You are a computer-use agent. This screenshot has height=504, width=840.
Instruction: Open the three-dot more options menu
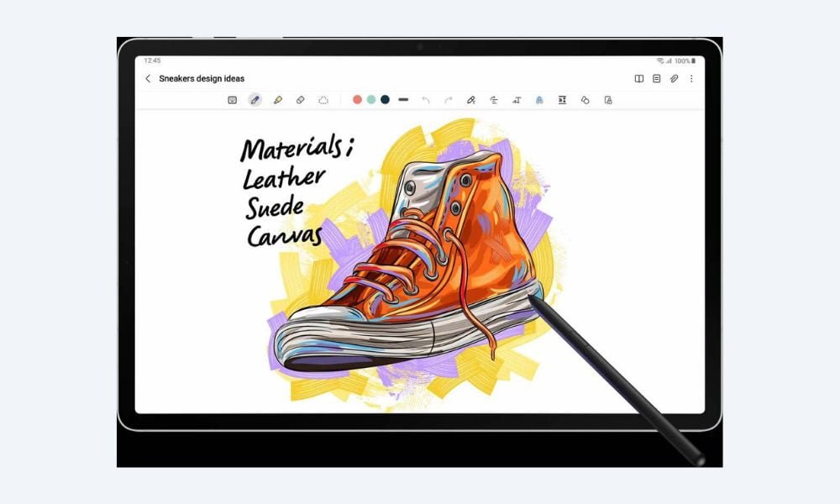coord(691,79)
